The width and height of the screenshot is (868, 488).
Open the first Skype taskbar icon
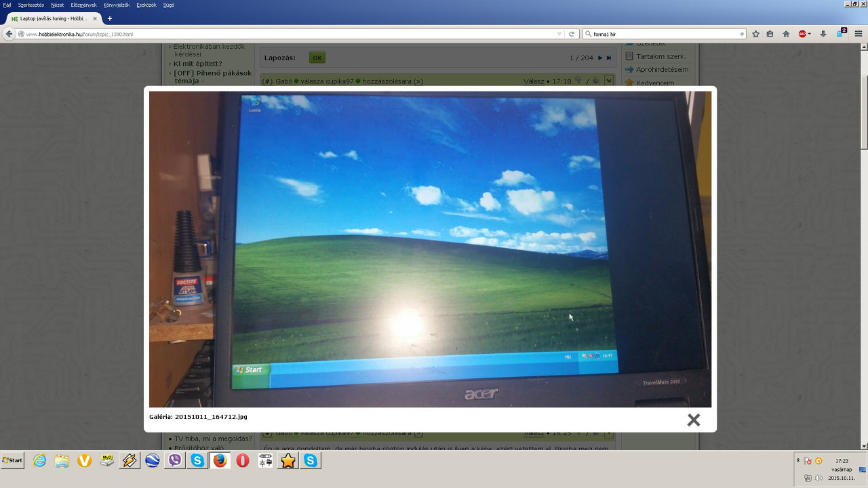(197, 461)
